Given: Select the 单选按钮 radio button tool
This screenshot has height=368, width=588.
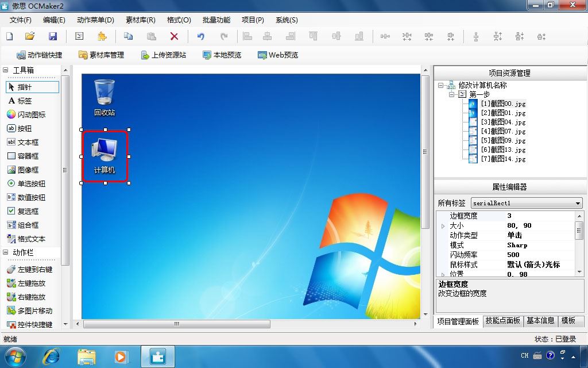Looking at the screenshot, I should point(26,183).
